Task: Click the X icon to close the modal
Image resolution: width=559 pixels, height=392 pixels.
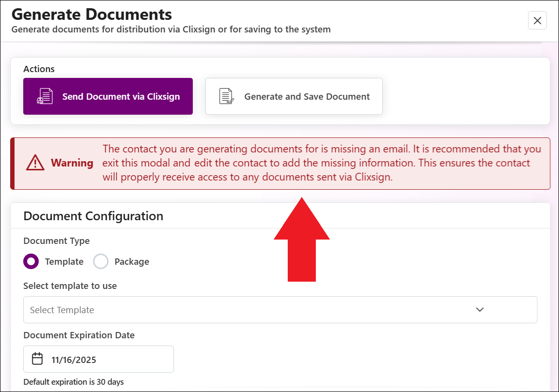Action: tap(537, 20)
